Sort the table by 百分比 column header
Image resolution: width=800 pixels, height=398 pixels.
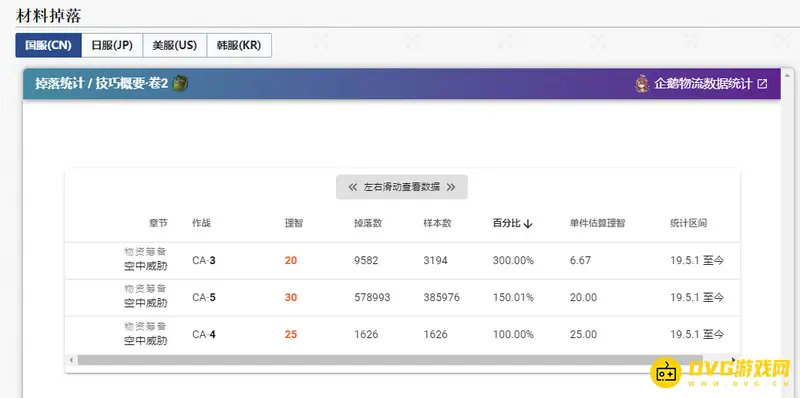506,223
